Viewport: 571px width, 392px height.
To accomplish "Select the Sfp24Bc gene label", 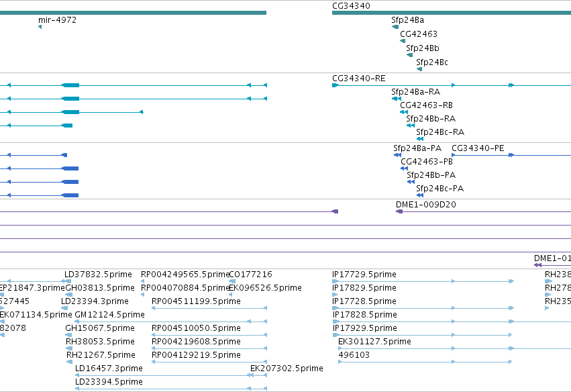I will pyautogui.click(x=432, y=62).
